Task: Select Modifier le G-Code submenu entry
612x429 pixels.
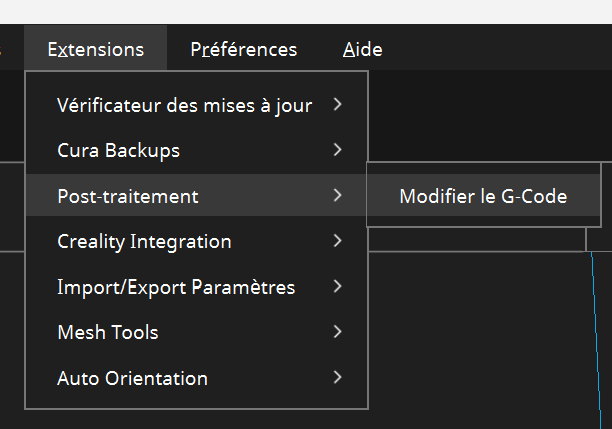Action: click(483, 197)
